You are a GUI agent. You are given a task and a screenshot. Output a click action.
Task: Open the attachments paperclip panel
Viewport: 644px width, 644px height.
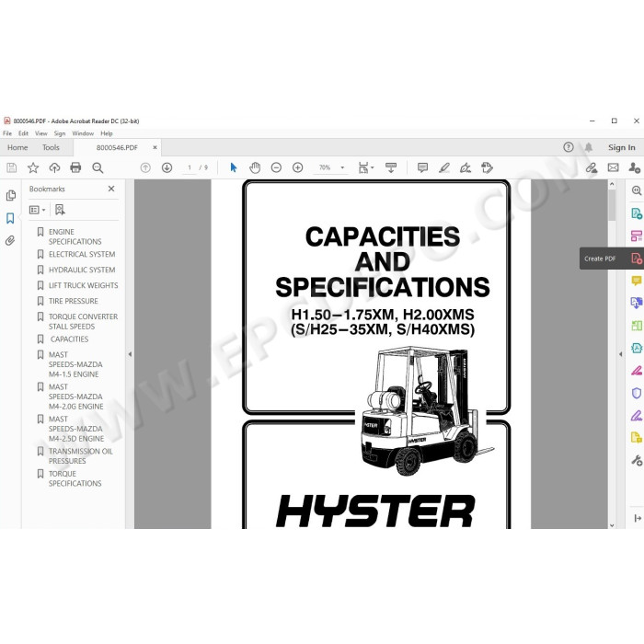(x=10, y=240)
